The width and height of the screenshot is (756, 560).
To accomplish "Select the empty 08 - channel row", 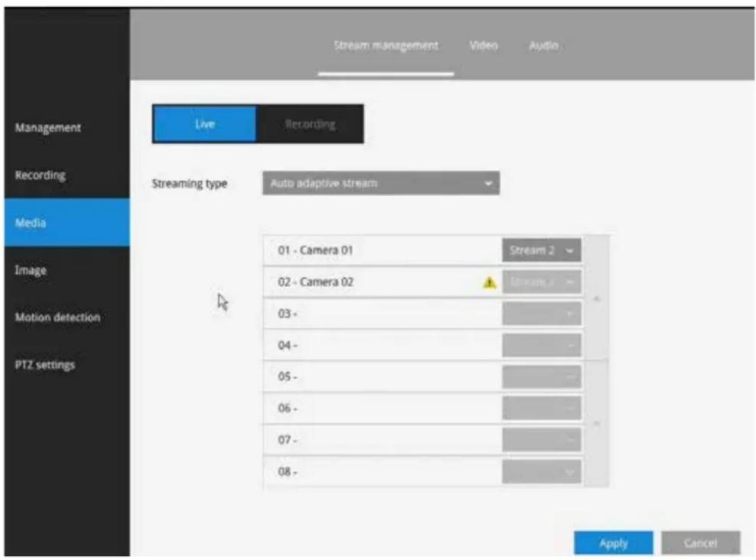I will [x=423, y=472].
